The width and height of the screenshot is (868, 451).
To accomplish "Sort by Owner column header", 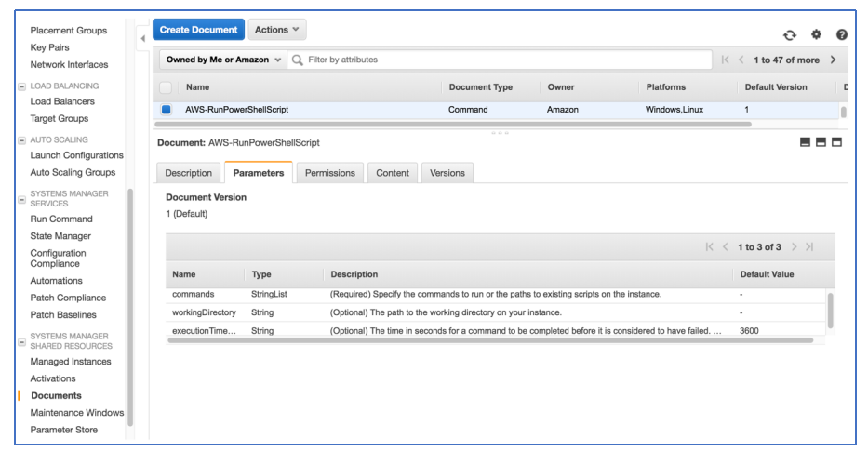I will click(x=561, y=87).
